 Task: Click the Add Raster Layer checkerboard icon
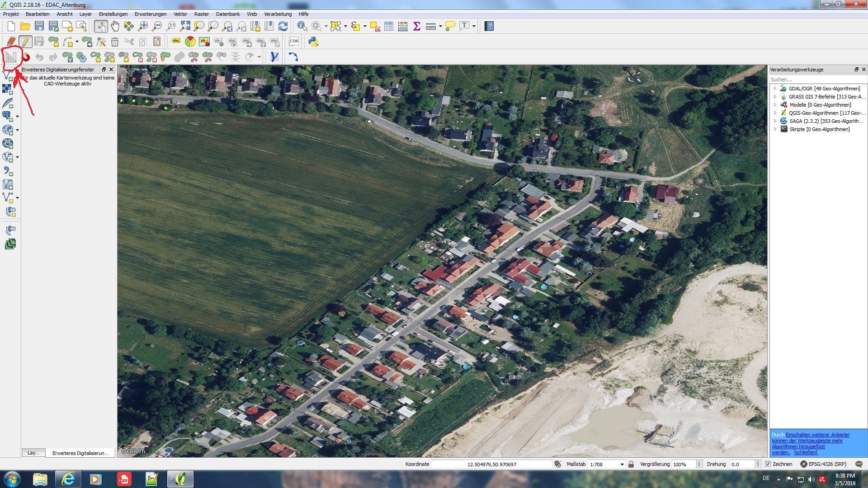[x=8, y=89]
